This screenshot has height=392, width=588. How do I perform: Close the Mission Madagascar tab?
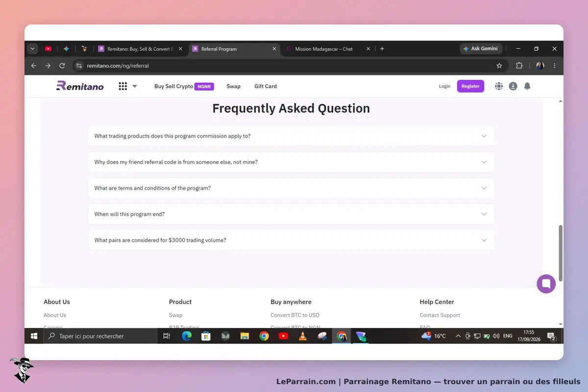(x=368, y=49)
